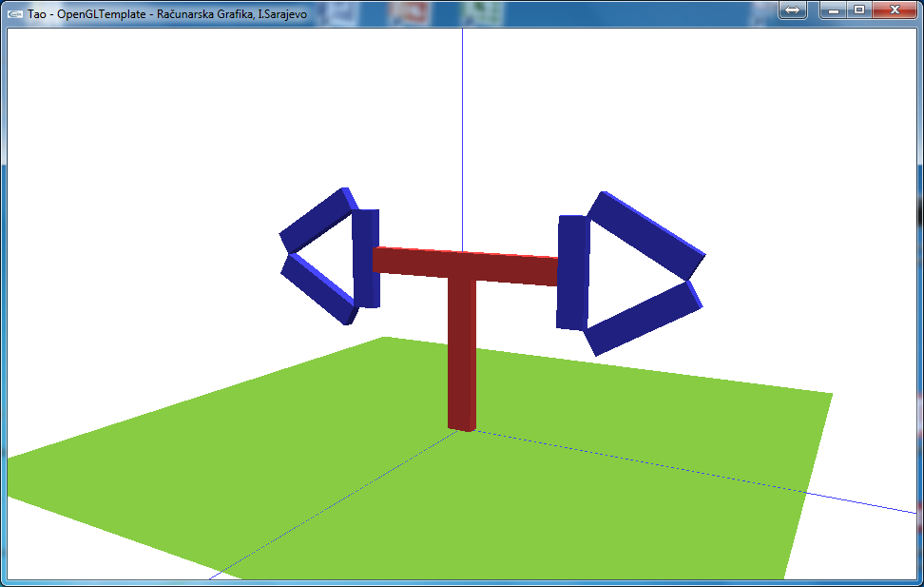The width and height of the screenshot is (924, 587).
Task: Maximize the OpenGLTemplate window
Action: (859, 10)
